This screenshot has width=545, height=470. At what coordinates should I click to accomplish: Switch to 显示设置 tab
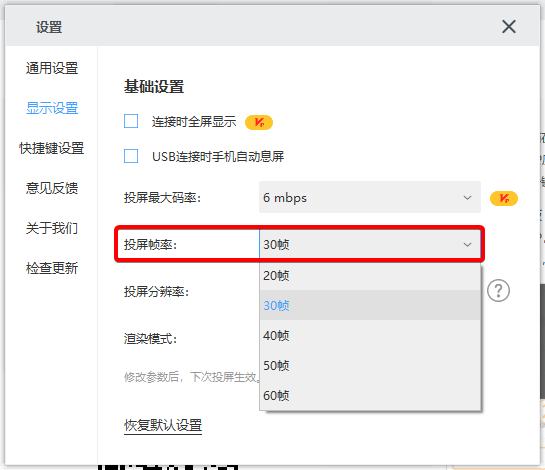[52, 108]
